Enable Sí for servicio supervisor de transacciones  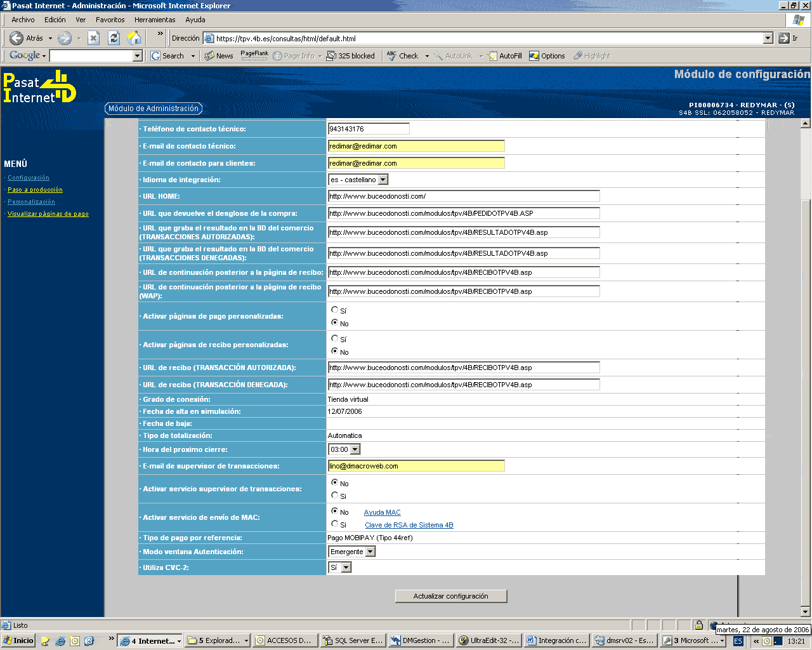(x=335, y=495)
